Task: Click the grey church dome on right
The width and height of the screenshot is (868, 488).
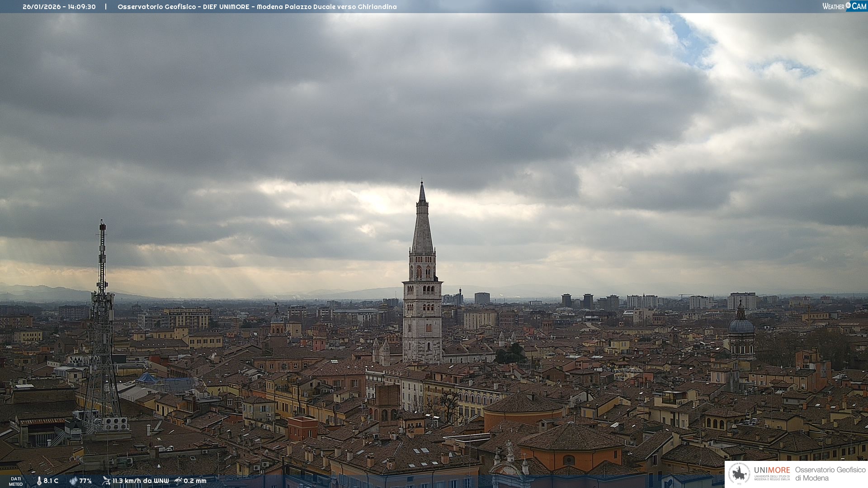Action: click(x=741, y=325)
